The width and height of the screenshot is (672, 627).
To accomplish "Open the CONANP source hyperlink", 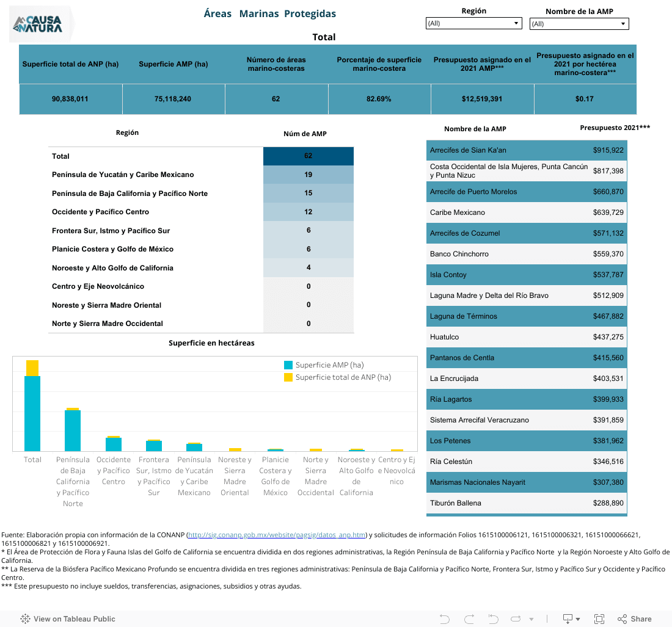I will [x=276, y=535].
